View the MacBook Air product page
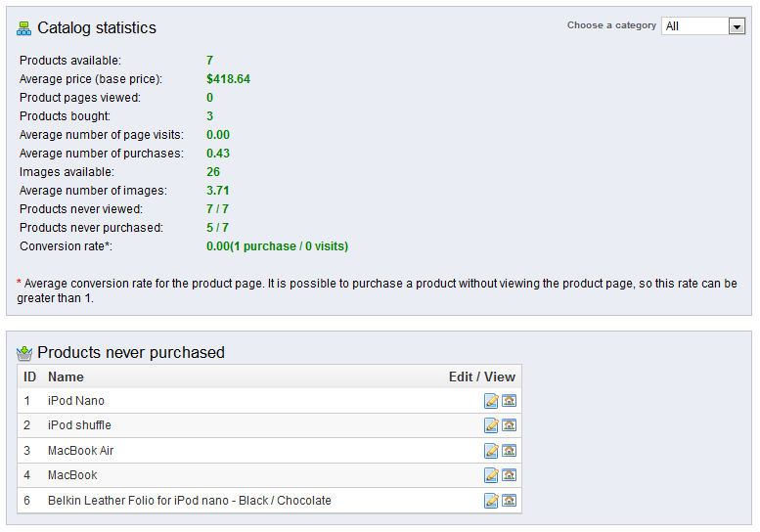The image size is (760, 532). (x=509, y=451)
